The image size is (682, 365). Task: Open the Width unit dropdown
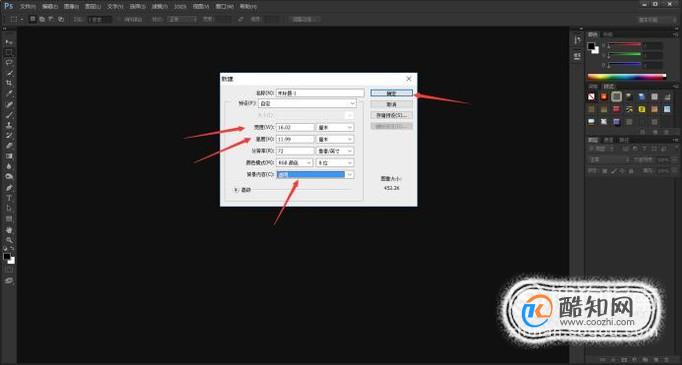pos(334,127)
